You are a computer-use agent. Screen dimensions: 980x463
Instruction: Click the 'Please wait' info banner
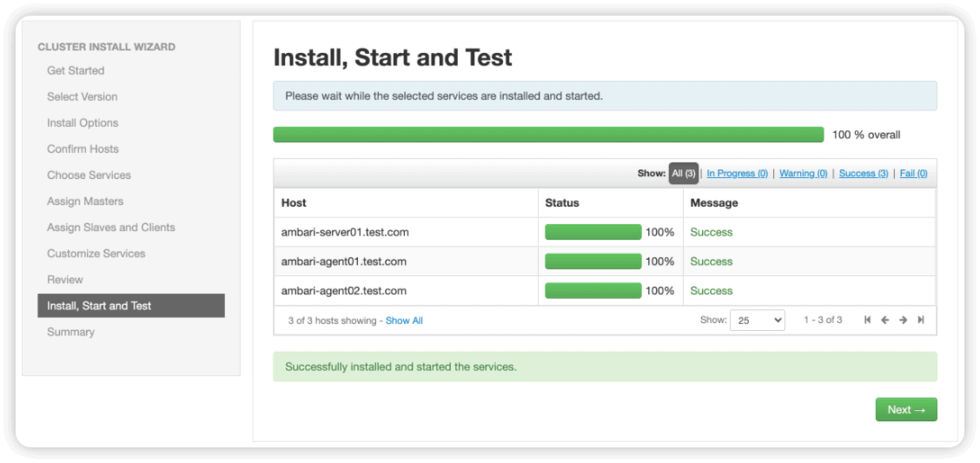click(x=605, y=96)
